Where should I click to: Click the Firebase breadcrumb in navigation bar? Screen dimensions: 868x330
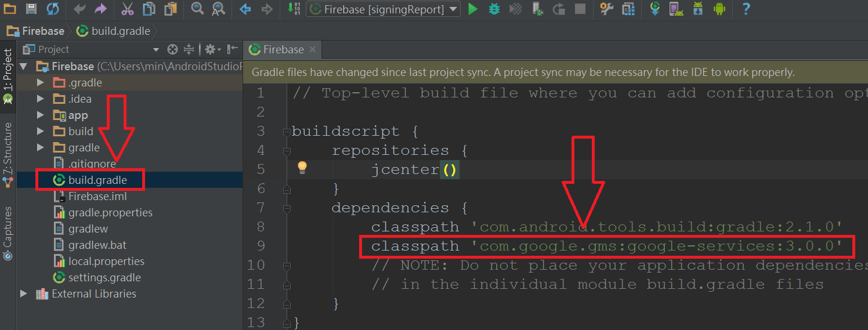coord(36,31)
